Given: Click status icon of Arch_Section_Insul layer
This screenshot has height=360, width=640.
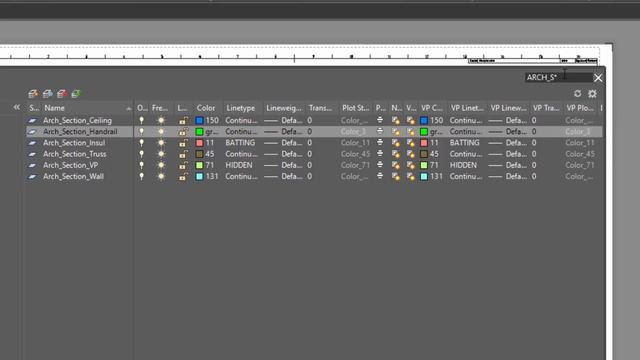Looking at the screenshot, I should (32, 143).
